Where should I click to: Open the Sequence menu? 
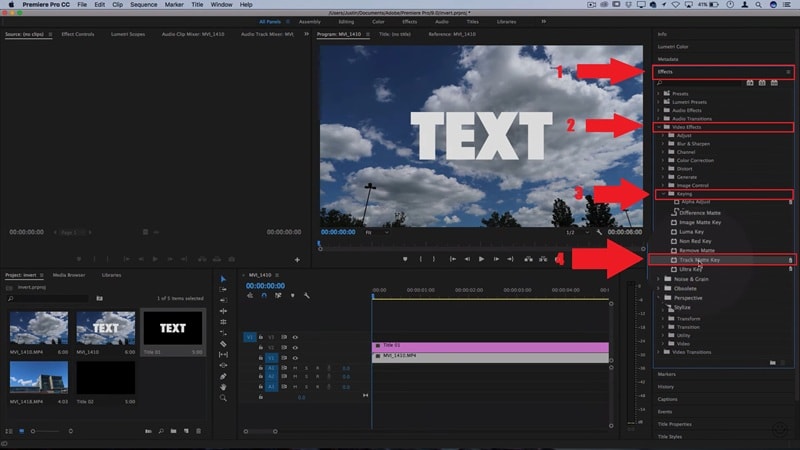coord(143,5)
